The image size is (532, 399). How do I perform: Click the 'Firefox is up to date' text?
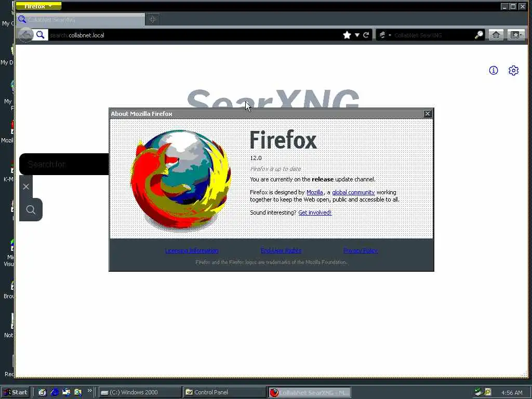click(x=275, y=169)
